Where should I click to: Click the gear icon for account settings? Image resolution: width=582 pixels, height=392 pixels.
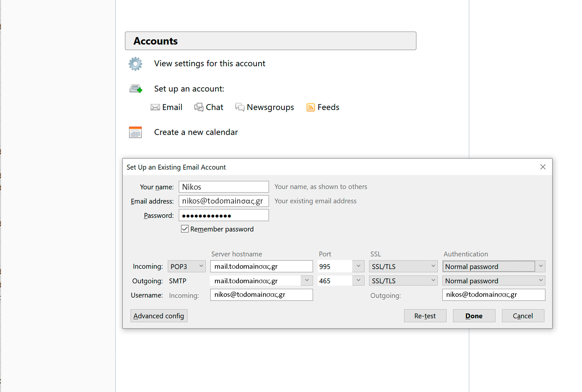click(x=135, y=64)
